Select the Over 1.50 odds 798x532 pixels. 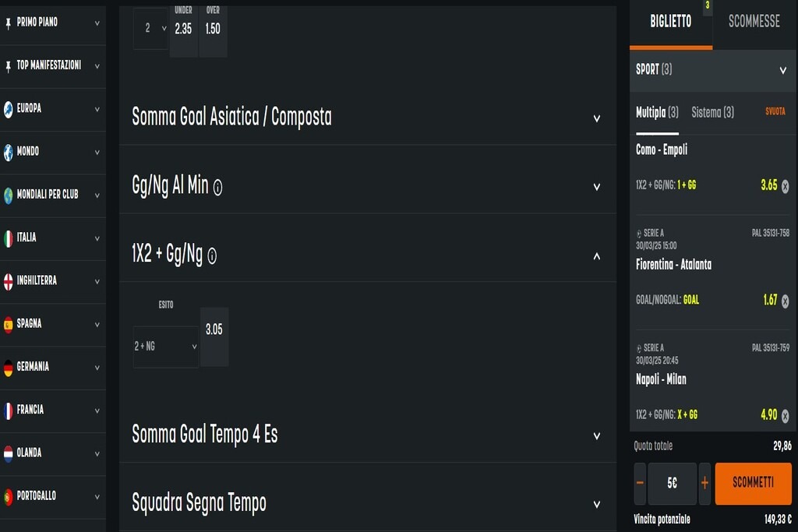[213, 29]
